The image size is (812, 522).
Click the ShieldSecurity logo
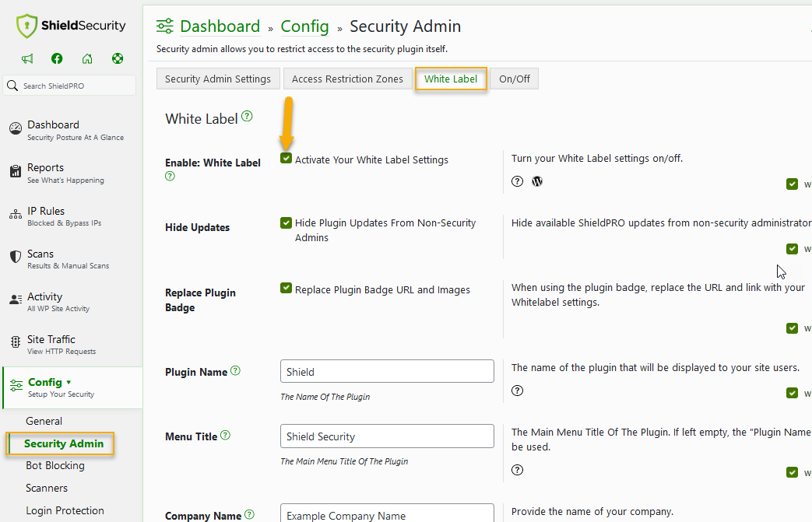(71, 26)
